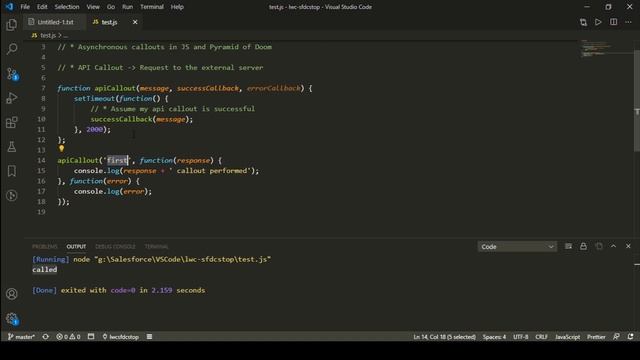
Task: Open the Accounts menu icon
Action: (x=11, y=293)
